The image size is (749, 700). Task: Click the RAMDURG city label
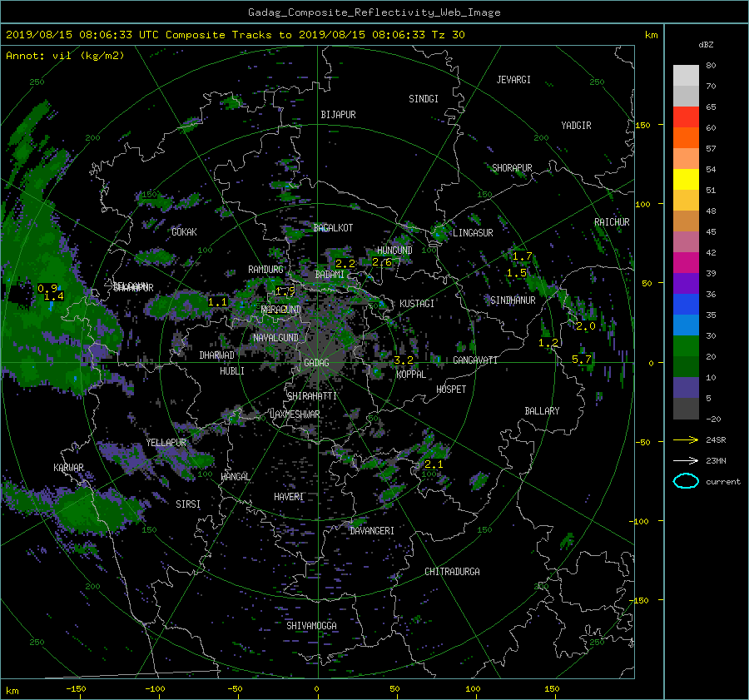[265, 270]
